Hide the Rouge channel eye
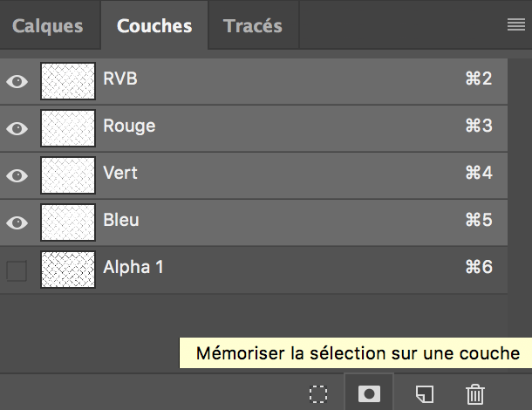This screenshot has width=532, height=410. (x=17, y=128)
